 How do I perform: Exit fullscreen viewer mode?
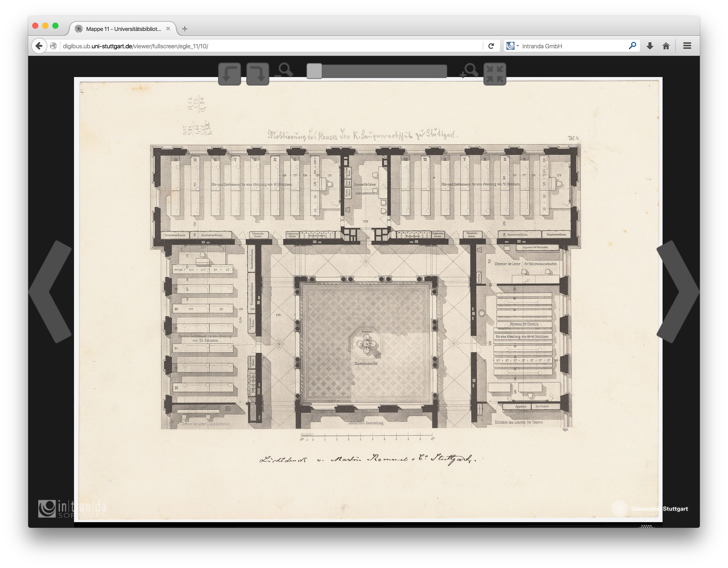click(x=495, y=74)
